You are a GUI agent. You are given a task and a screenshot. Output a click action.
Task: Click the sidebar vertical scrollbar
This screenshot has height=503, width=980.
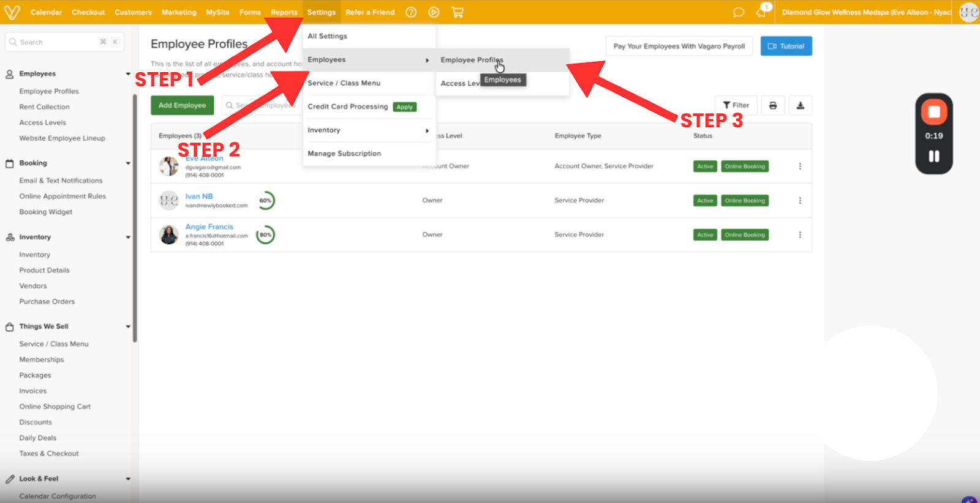(135, 218)
